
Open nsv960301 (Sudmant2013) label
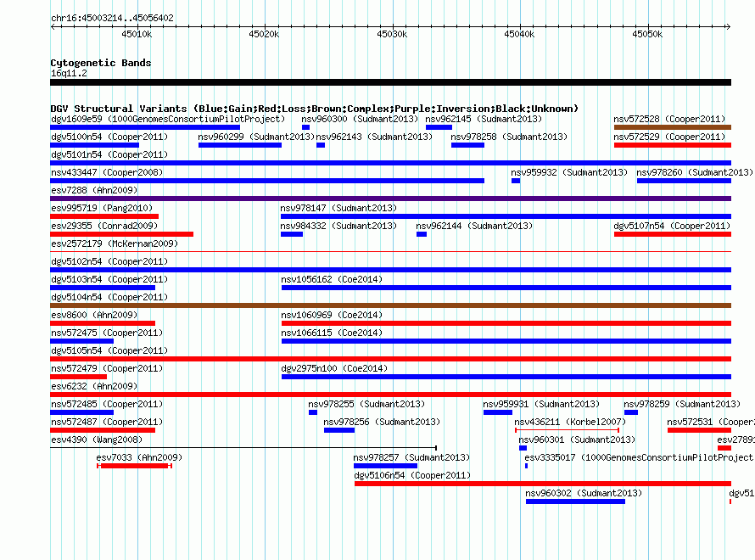tap(577, 440)
